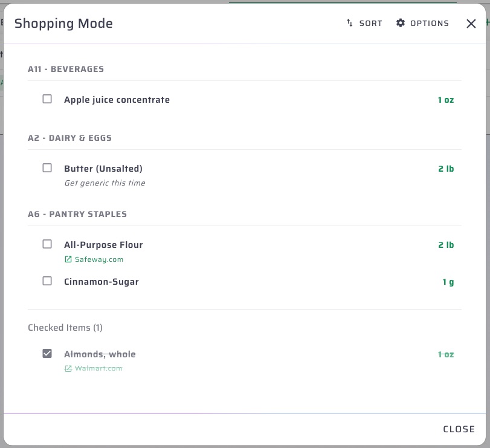490x448 pixels.
Task: Tick the Cinnamon-Sugar checkbox
Action: 47,281
